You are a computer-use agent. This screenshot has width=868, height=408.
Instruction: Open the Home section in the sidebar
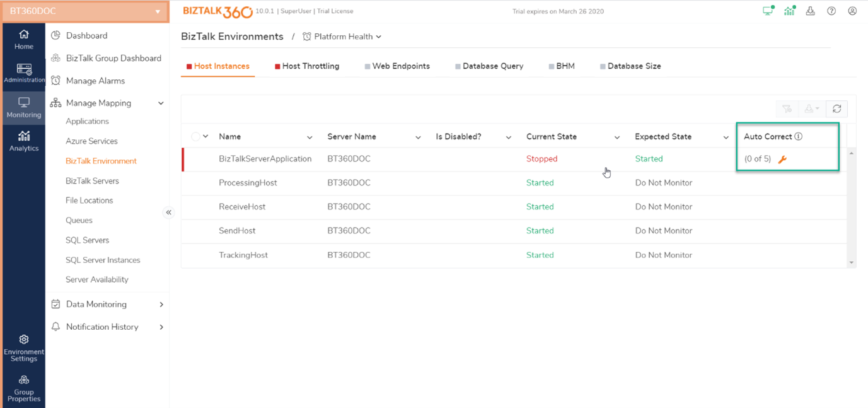click(x=24, y=39)
